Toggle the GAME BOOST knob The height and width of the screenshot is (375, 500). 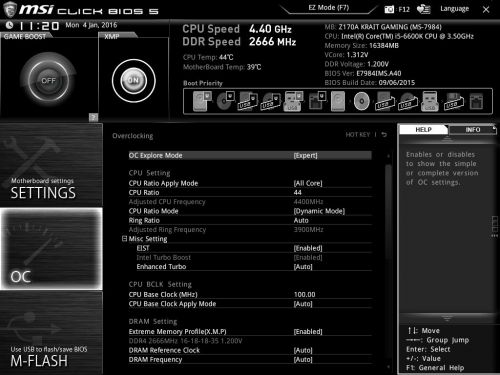coord(48,80)
